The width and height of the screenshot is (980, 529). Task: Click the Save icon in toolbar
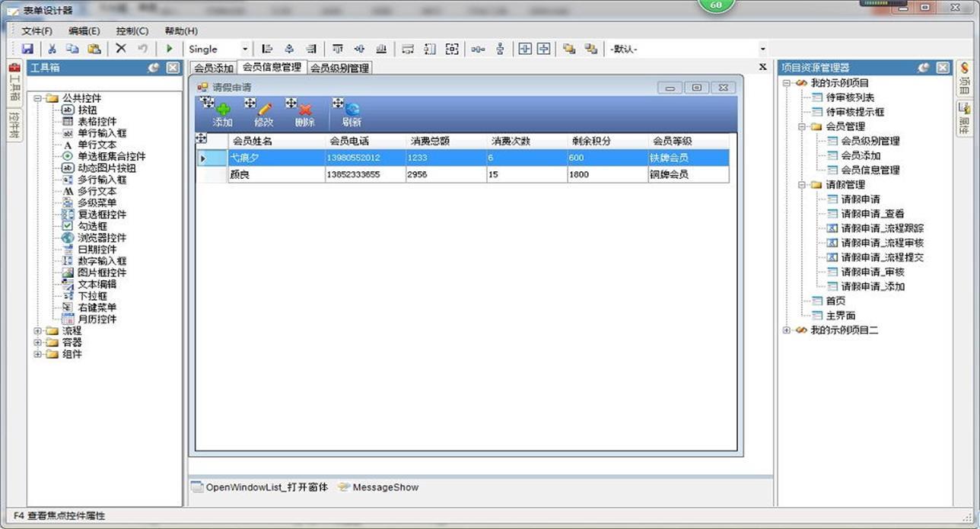coord(27,49)
